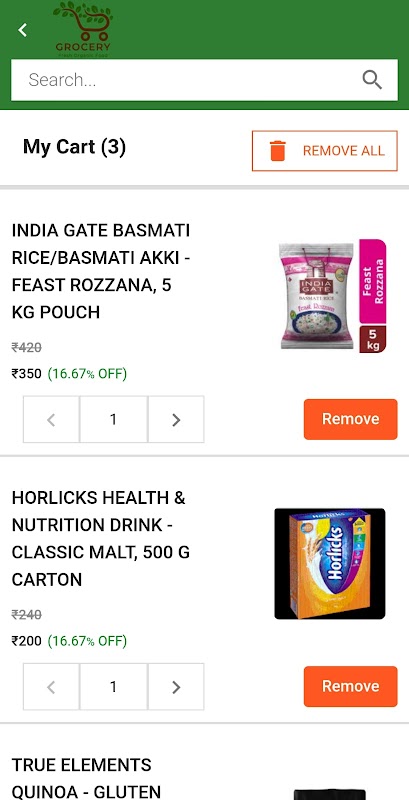This screenshot has width=409, height=800.
Task: Tap the My Cart (3) heading
Action: pyautogui.click(x=74, y=147)
